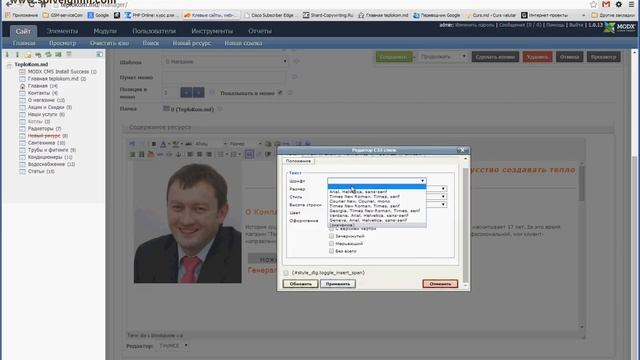Image resolution: width=640 pixels, height=360 pixels.
Task: Toggle Показывать в меню checkbox
Action: (280, 93)
